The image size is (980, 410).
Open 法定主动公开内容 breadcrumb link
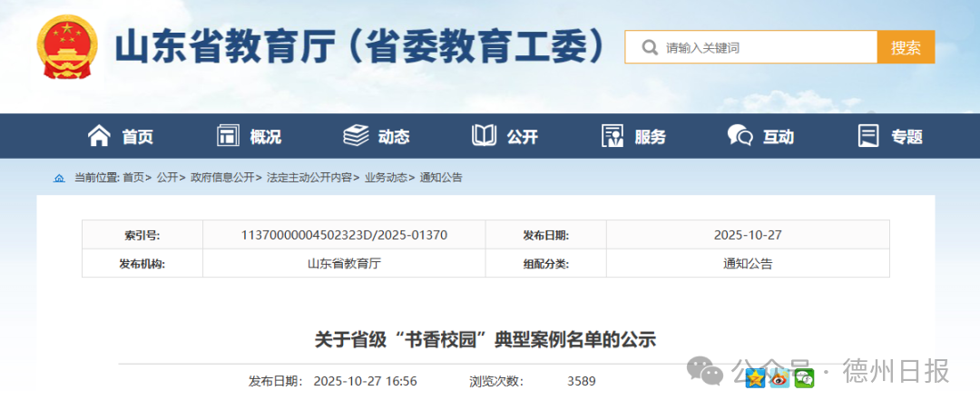pyautogui.click(x=309, y=178)
